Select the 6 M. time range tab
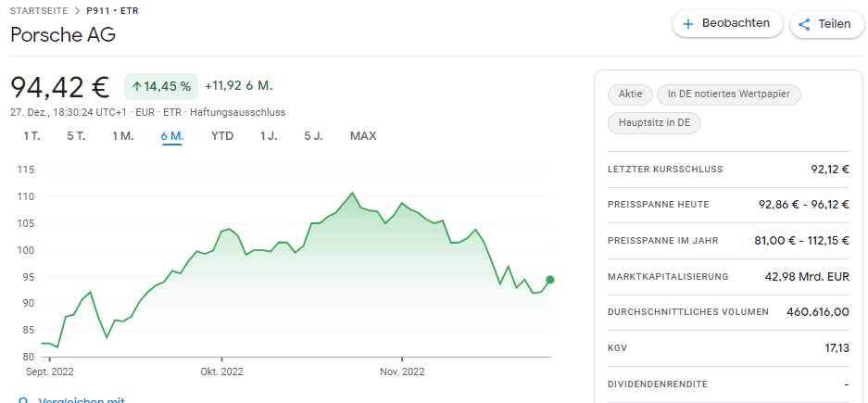868x403 pixels. pyautogui.click(x=172, y=136)
